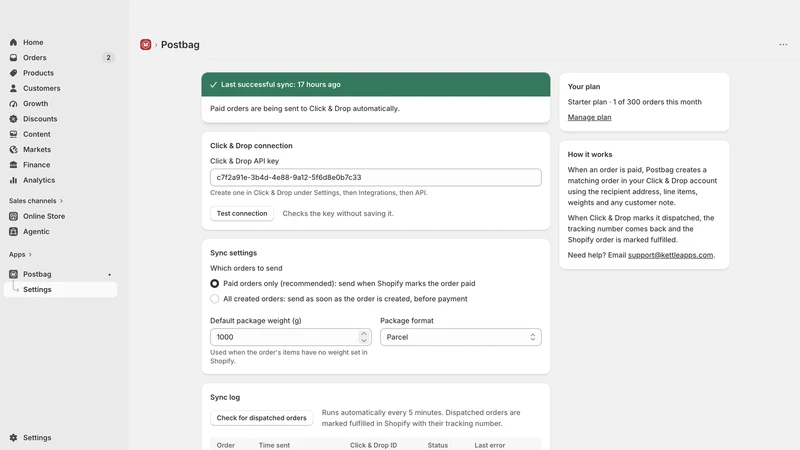Open Home in the sidebar
800x450 pixels.
click(33, 42)
